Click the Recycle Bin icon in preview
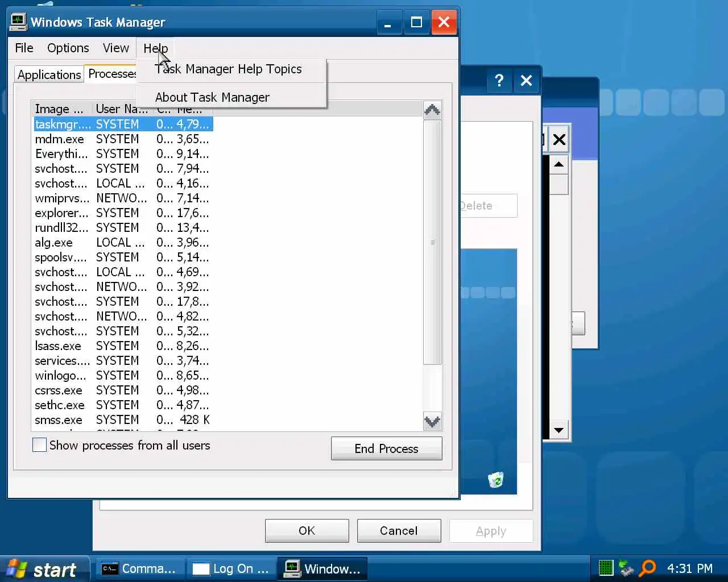Image resolution: width=728 pixels, height=582 pixels. (496, 479)
